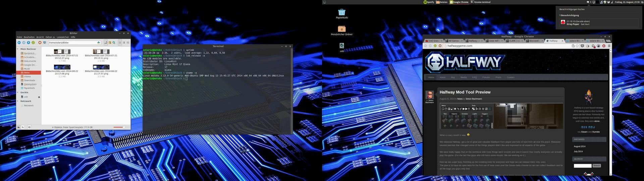Viewport: 644px width, 181px height.
Task: Open Bearbeiten menu in file manager
Action: [x=29, y=37]
